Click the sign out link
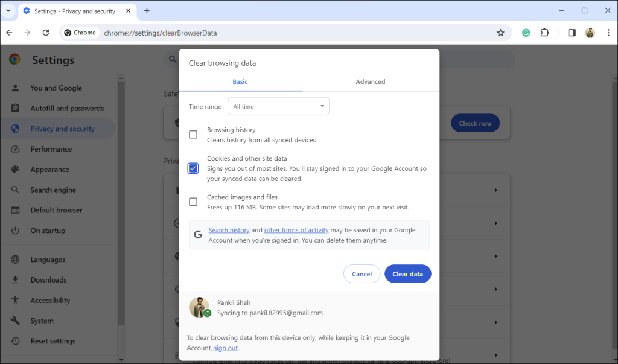Image resolution: width=618 pixels, height=364 pixels. tap(225, 348)
